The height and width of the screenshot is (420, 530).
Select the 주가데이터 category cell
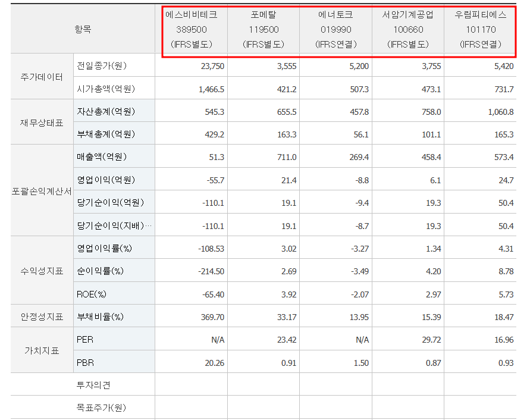tap(42, 77)
